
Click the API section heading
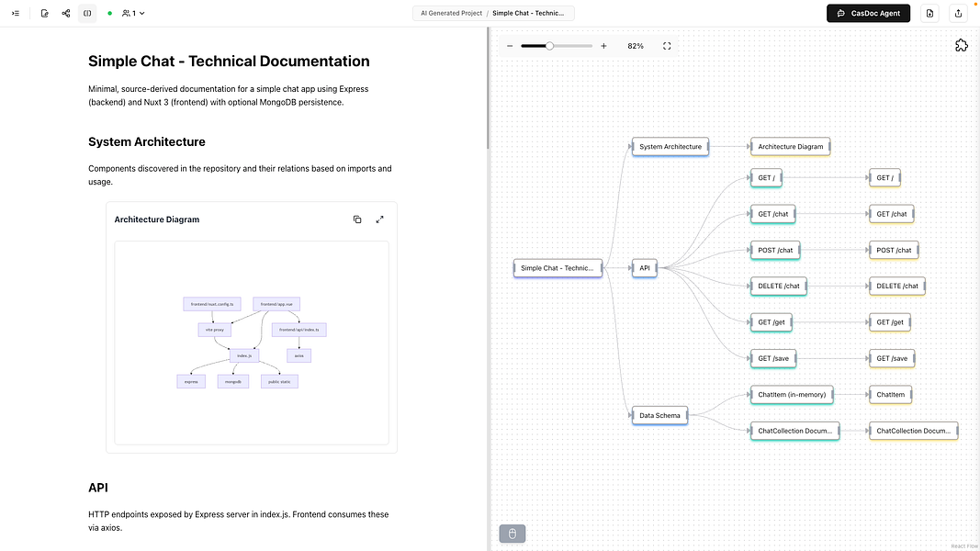click(98, 488)
